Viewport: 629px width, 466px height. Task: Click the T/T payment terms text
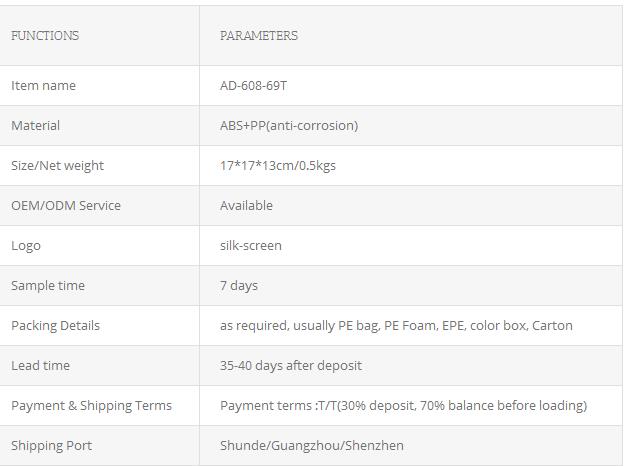coord(403,405)
